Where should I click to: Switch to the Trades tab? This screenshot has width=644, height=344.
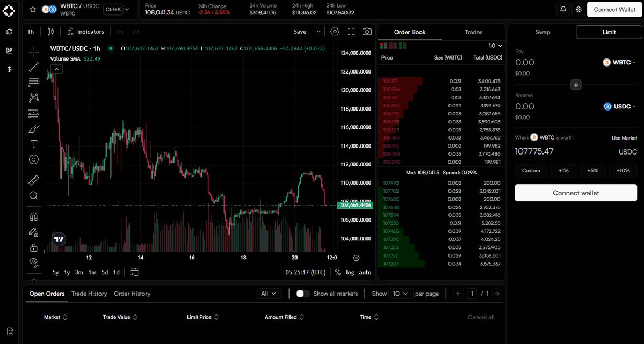pos(473,32)
